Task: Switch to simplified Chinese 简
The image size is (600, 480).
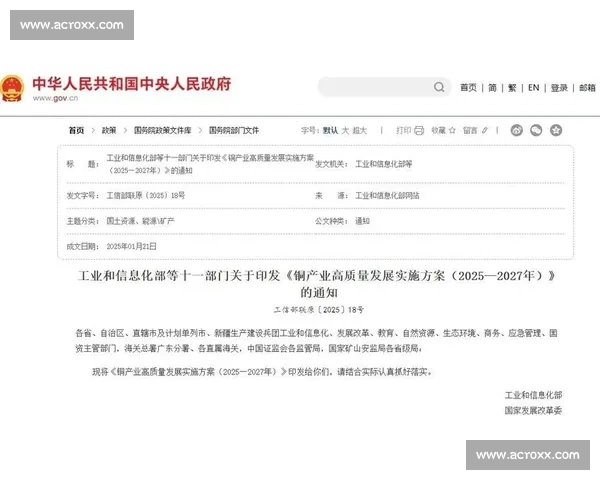Action: coord(492,88)
